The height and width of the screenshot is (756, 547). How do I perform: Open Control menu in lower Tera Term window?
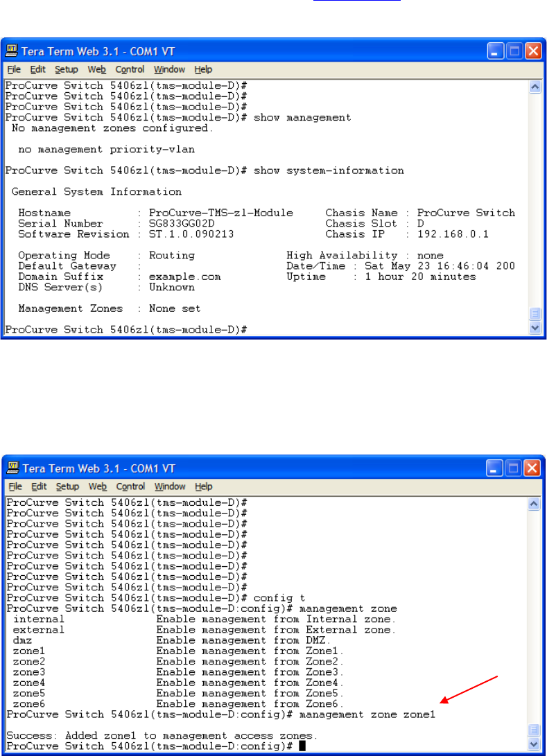click(130, 486)
